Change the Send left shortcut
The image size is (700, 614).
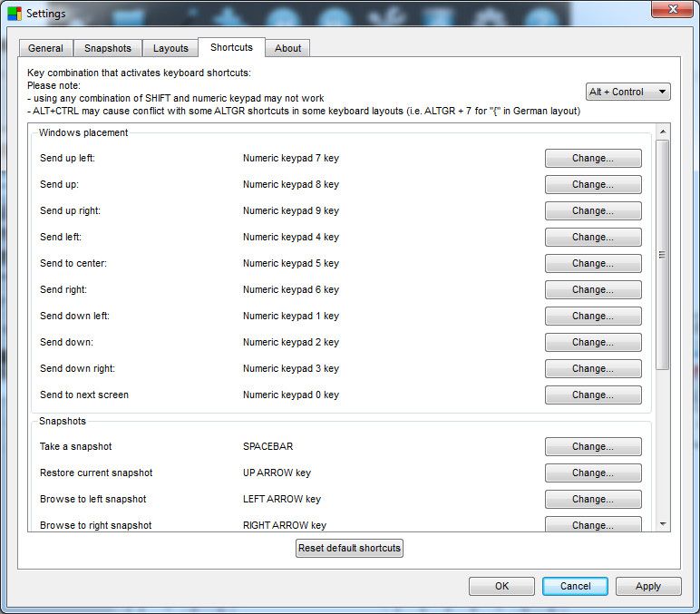pos(593,237)
